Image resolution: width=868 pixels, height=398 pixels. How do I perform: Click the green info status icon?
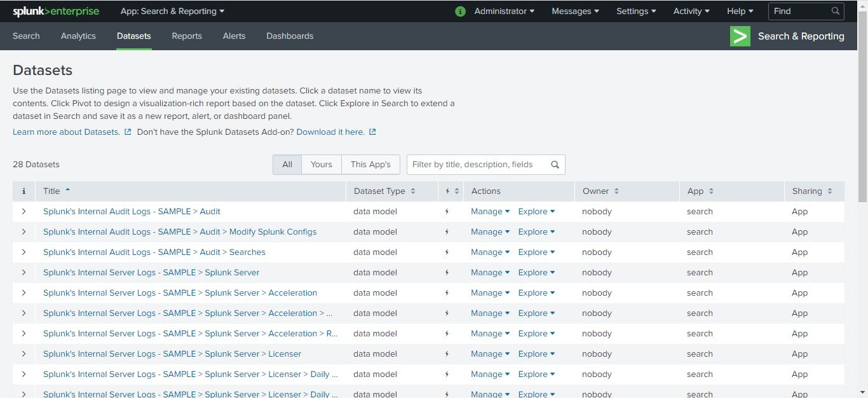coord(461,11)
